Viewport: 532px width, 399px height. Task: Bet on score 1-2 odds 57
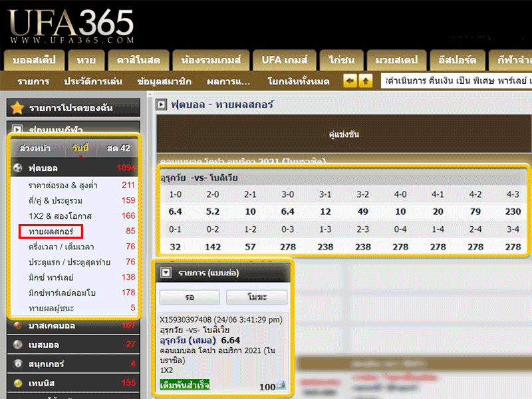(x=251, y=247)
